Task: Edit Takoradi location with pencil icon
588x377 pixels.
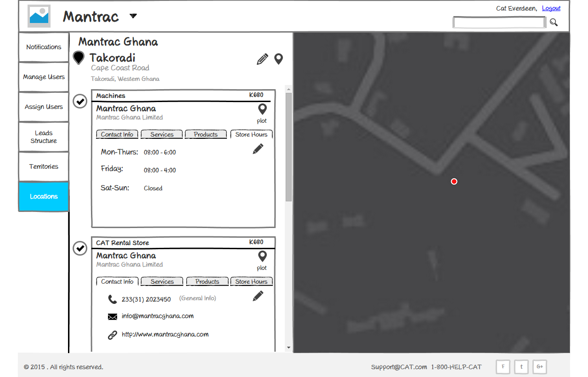Action: pos(262,59)
